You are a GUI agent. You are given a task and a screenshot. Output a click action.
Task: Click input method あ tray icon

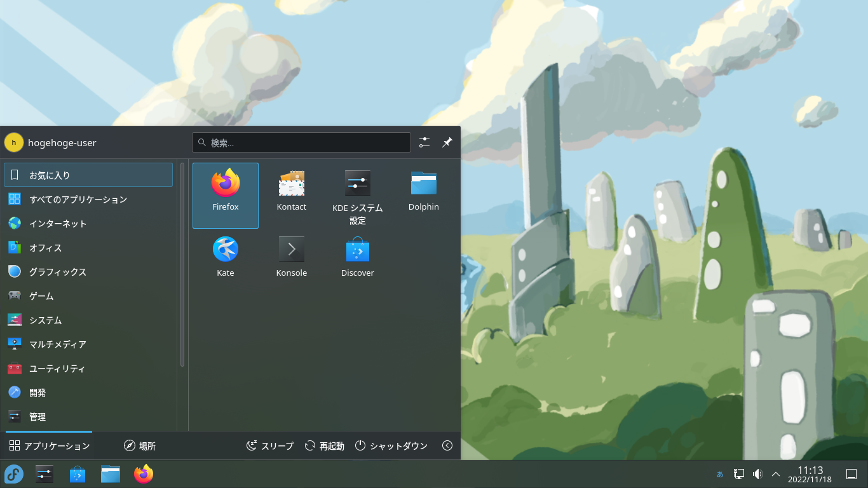pyautogui.click(x=720, y=474)
